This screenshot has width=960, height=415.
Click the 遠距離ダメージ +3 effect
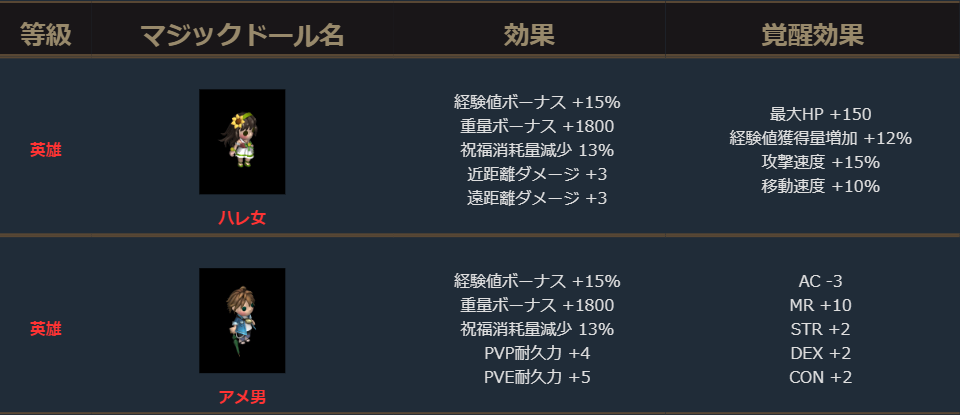tap(537, 198)
